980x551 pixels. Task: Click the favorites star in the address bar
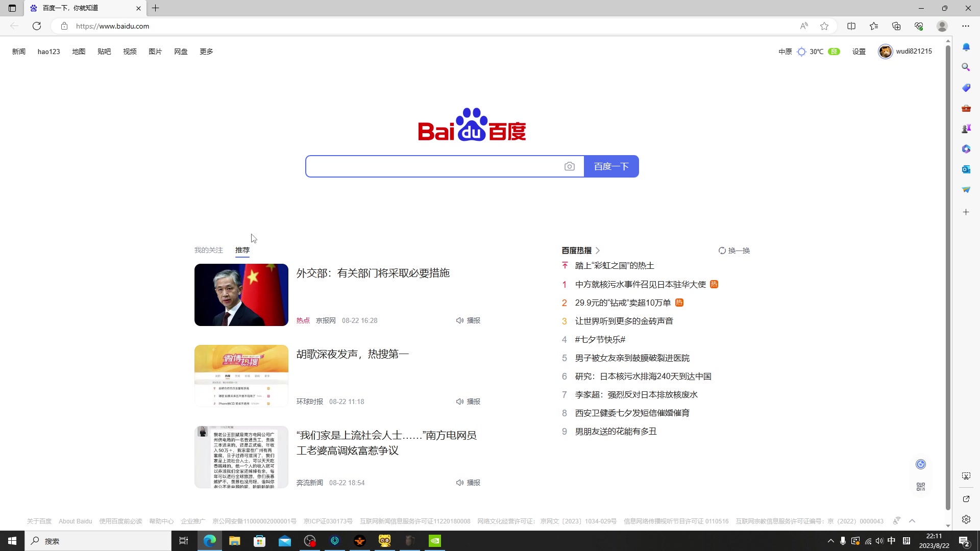824,26
